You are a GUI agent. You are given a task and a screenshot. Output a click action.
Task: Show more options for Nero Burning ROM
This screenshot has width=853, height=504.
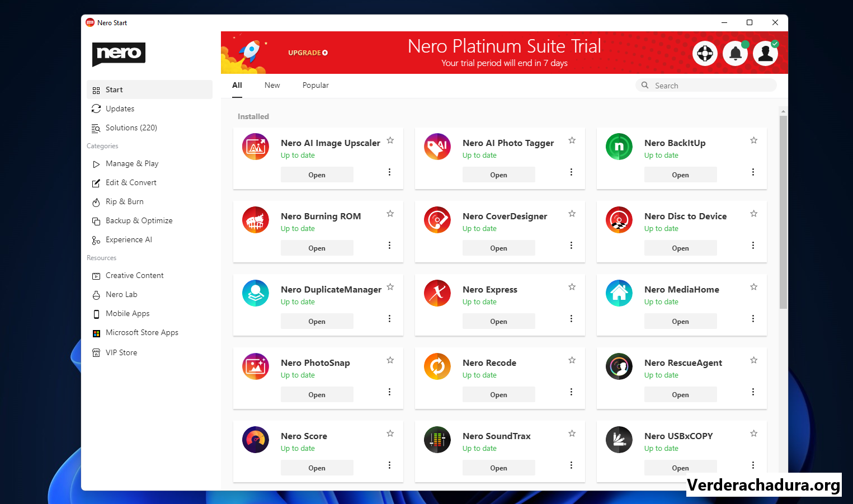pyautogui.click(x=390, y=245)
